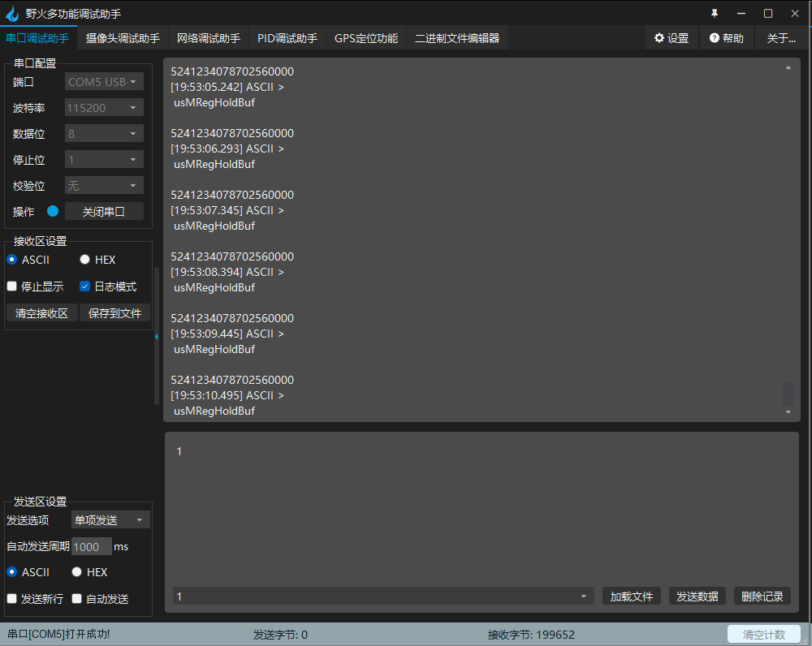
Task: Click 串口[COM5]打开成功! status message
Action: pos(58,634)
